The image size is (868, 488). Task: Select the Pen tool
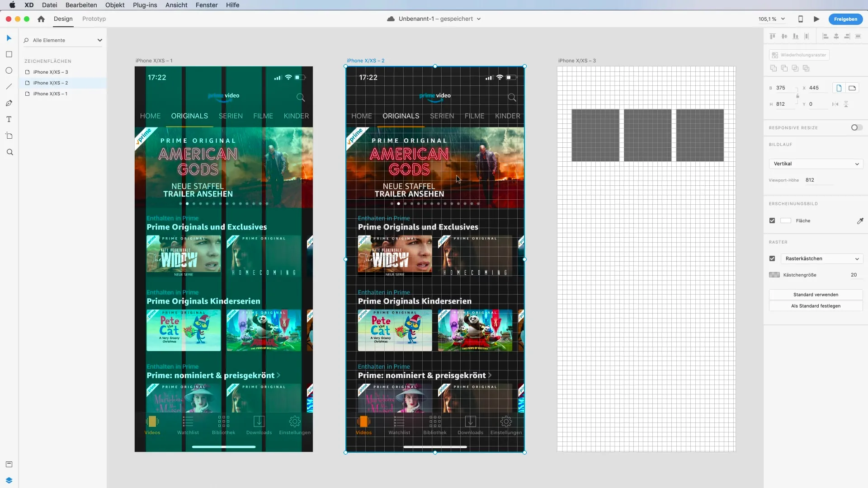tap(9, 103)
